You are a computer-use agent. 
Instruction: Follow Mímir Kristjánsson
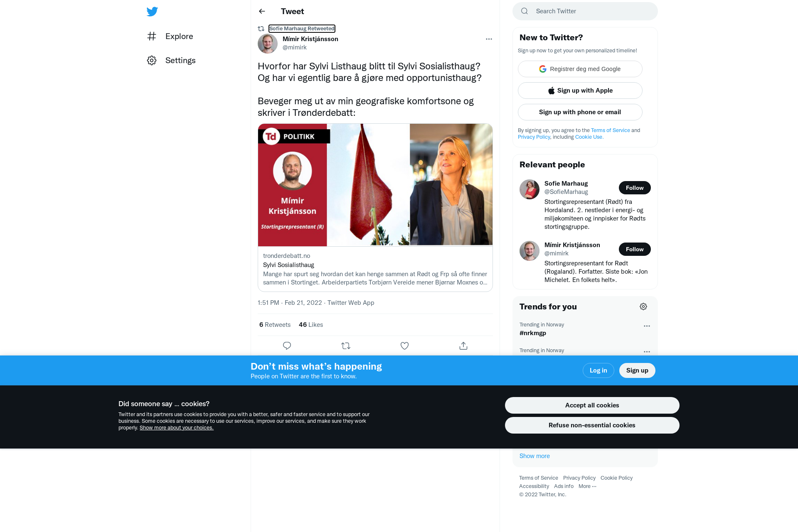[635, 249]
